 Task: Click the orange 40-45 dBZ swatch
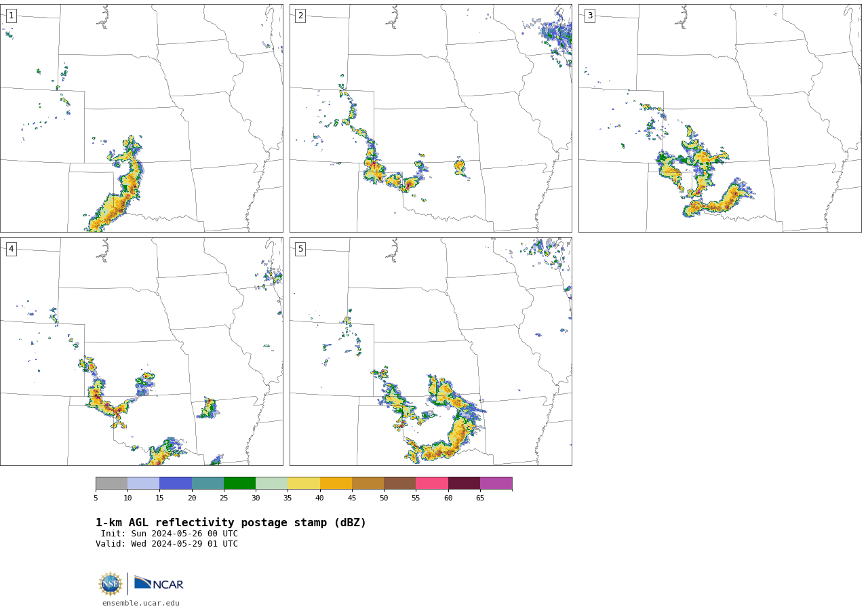pos(336,484)
